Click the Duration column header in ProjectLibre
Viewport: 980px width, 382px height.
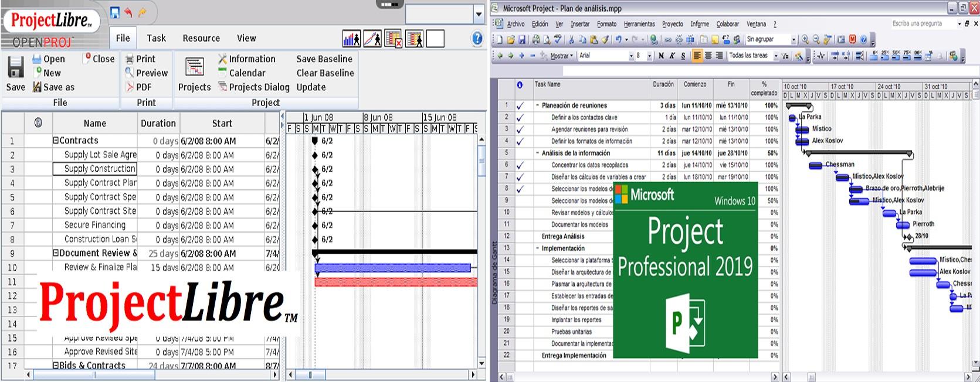point(158,124)
